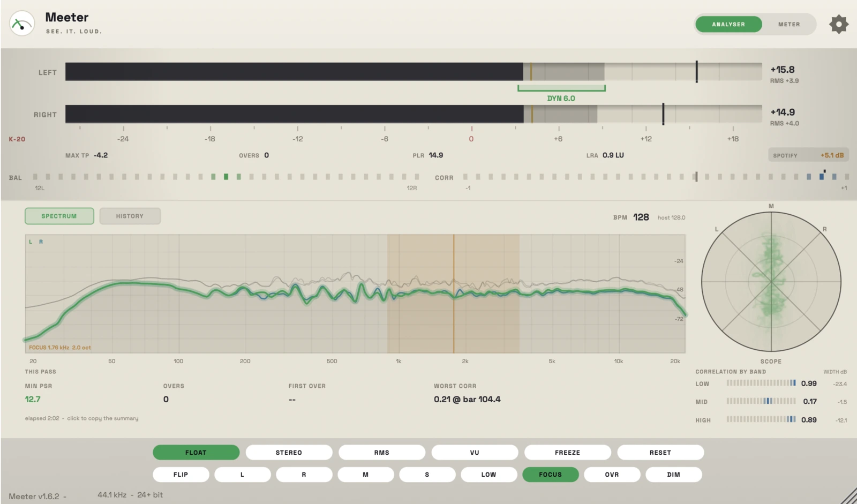
Task: Click WORST CORR 0.21 @ bar 104.4
Action: pyautogui.click(x=467, y=399)
